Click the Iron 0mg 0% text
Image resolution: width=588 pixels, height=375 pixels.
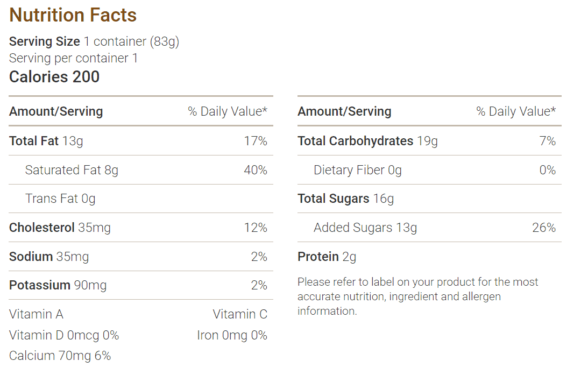pos(232,335)
